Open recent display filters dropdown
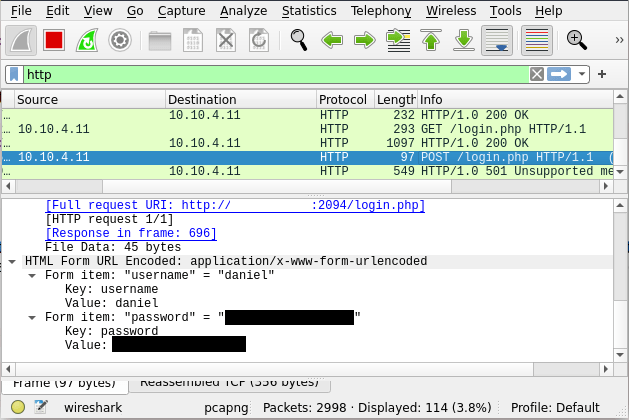 click(582, 75)
